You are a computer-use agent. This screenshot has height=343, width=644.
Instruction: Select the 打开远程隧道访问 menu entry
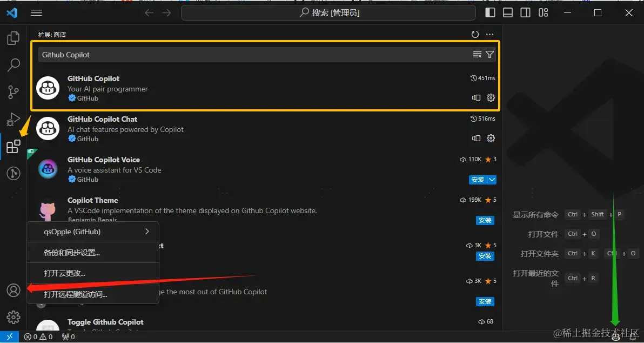tap(93, 294)
